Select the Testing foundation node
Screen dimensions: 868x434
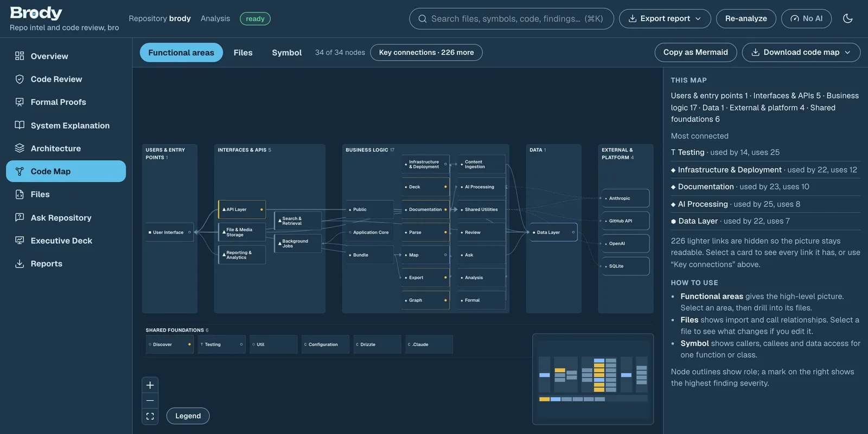221,344
